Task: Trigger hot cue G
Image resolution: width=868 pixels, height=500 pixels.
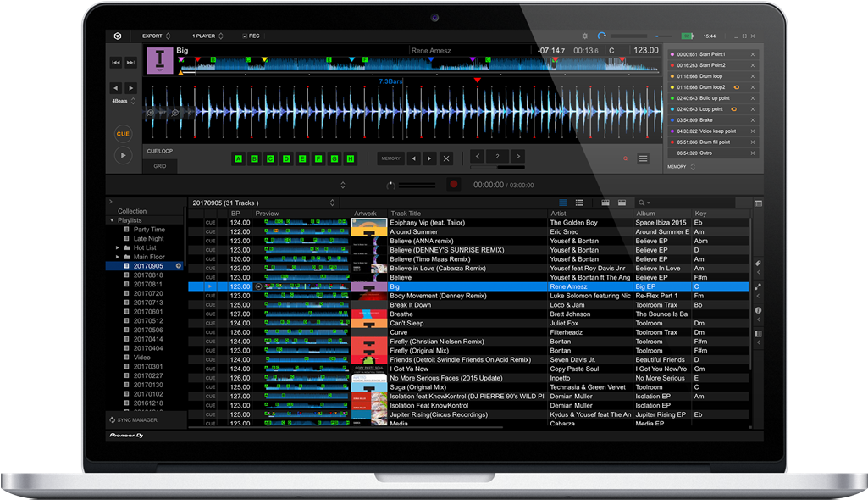Action: 334,159
